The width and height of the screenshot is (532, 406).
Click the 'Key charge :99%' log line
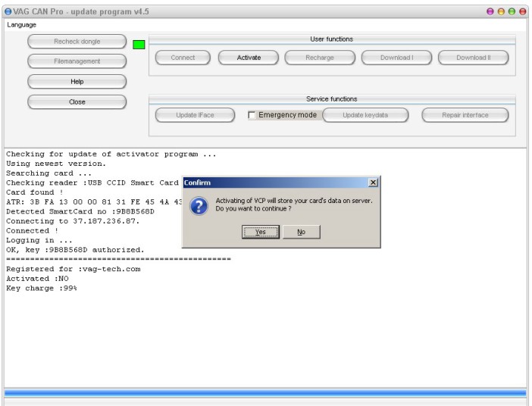pyautogui.click(x=42, y=289)
